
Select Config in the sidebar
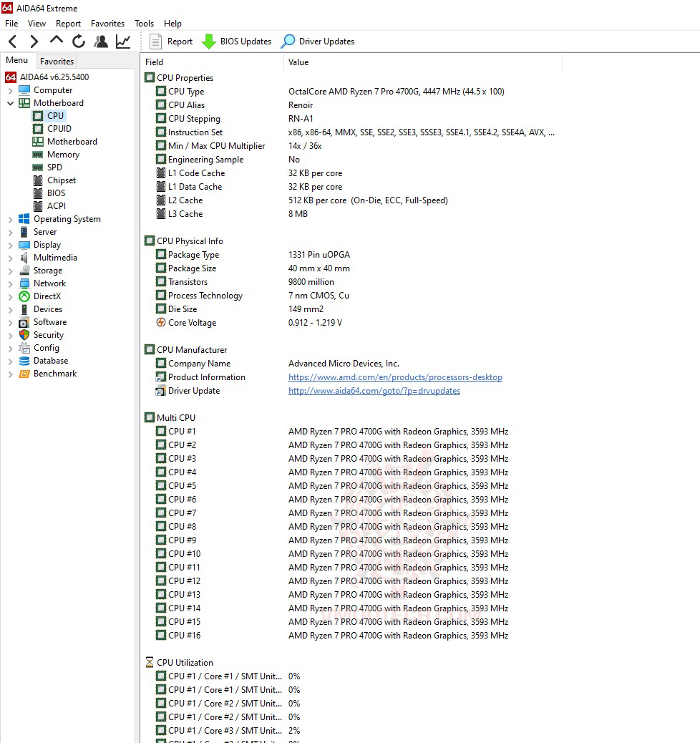click(39, 347)
